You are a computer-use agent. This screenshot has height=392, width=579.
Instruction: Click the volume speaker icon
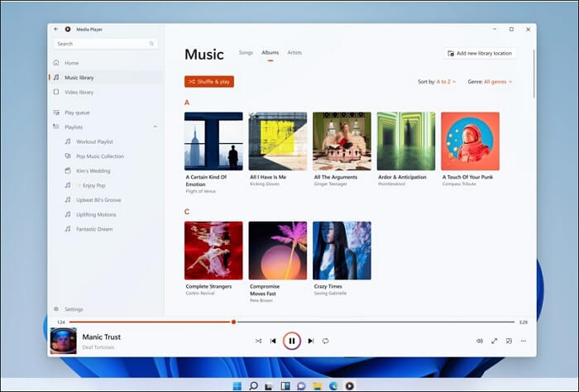[x=480, y=341]
